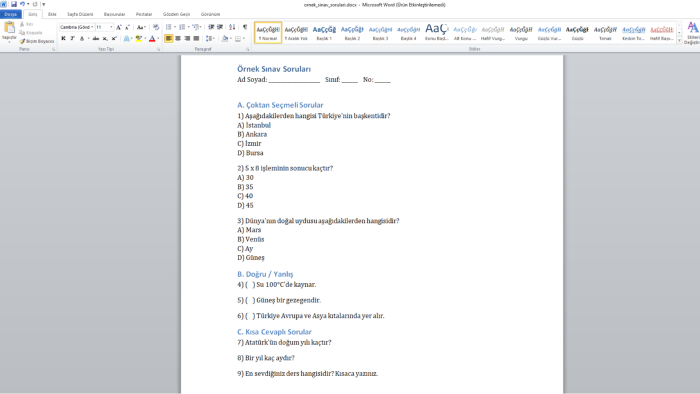Image resolution: width=700 pixels, height=394 pixels.
Task: Center align the paragraph
Action: tap(178, 39)
